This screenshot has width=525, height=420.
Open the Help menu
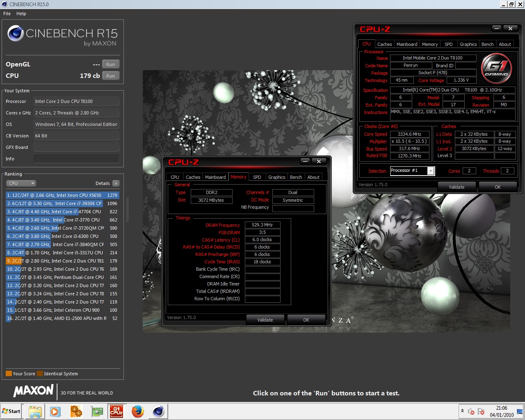21,14
